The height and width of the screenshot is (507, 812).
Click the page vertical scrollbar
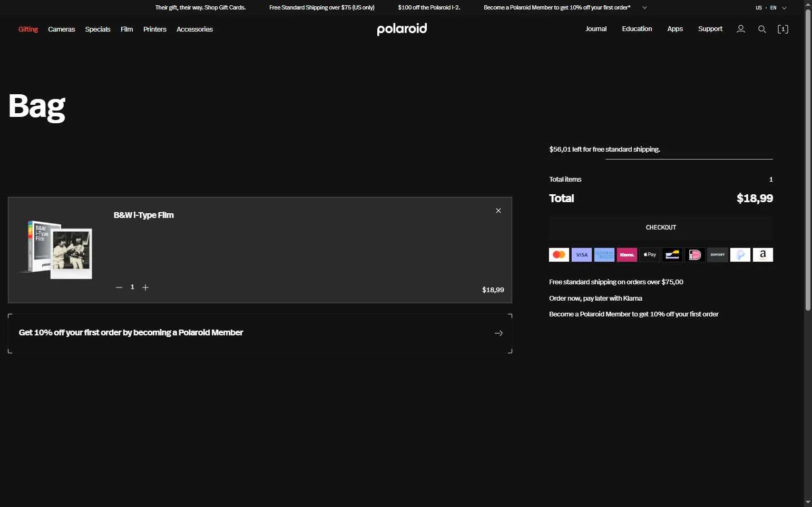click(808, 161)
